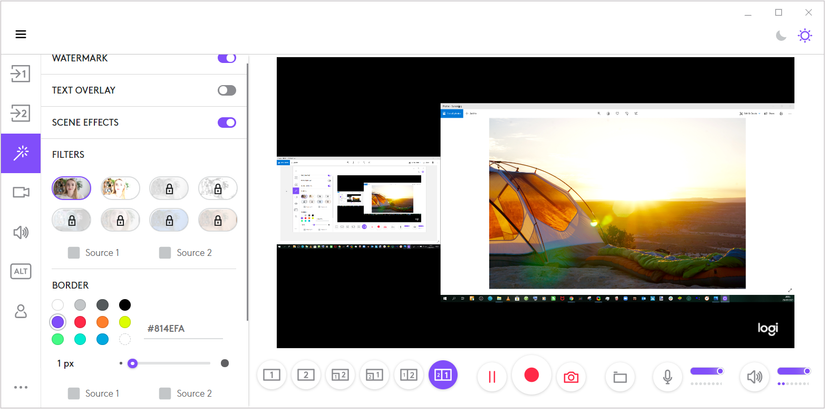Check Source 2 under Filters
This screenshot has width=825, height=409.
165,253
